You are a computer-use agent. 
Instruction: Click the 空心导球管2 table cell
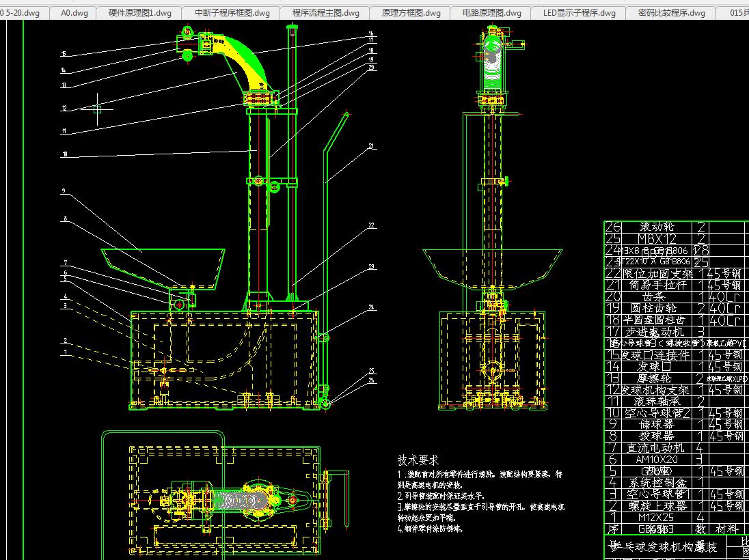(656, 413)
